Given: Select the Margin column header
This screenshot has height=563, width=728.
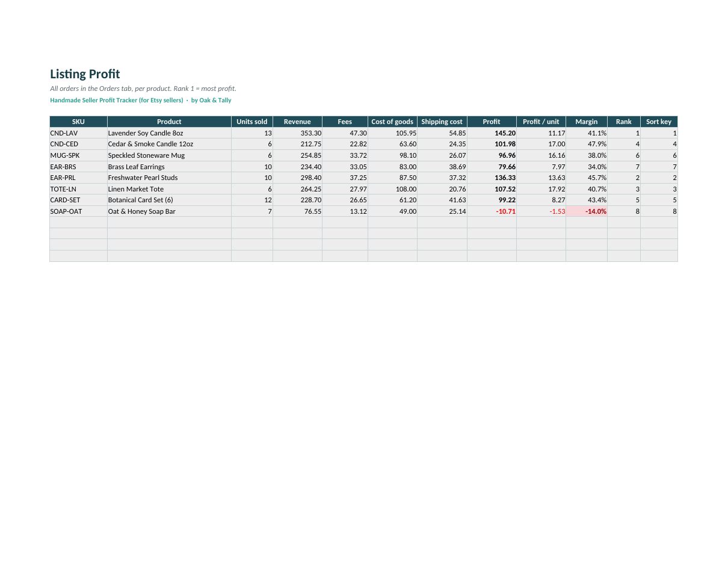Looking at the screenshot, I should (x=587, y=122).
